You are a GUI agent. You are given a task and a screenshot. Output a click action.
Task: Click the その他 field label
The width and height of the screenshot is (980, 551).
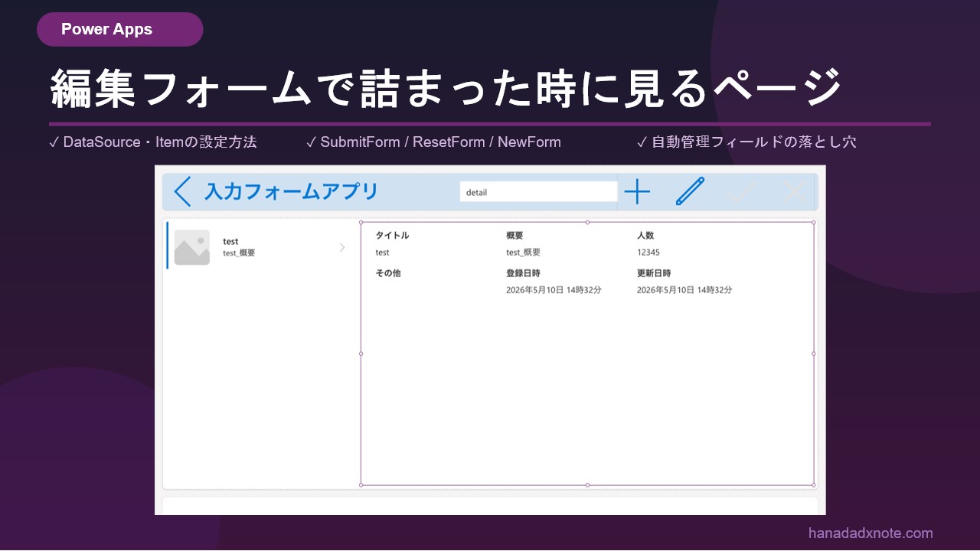(387, 272)
